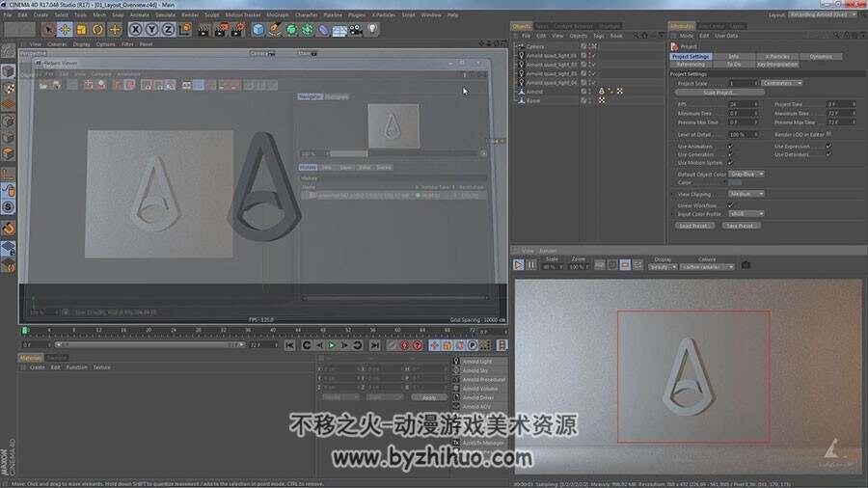The height and width of the screenshot is (488, 868).
Task: Click the IPR snapshot camera icon
Action: [x=746, y=265]
